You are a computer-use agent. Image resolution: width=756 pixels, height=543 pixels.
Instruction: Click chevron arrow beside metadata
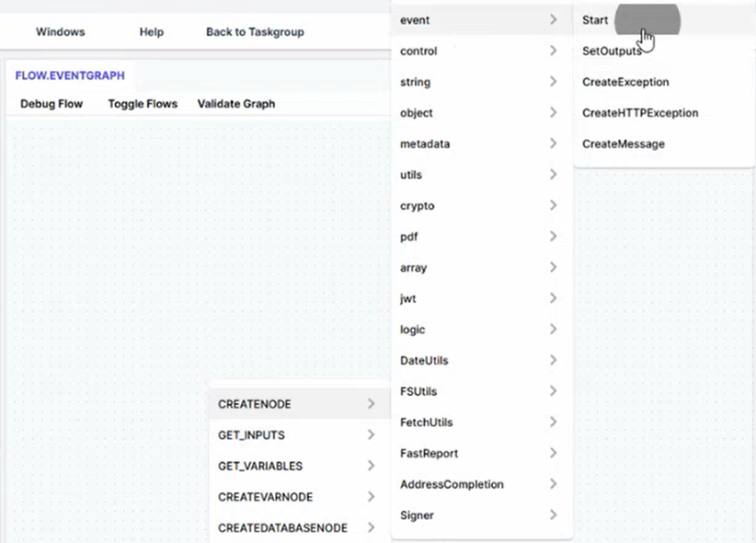click(553, 144)
